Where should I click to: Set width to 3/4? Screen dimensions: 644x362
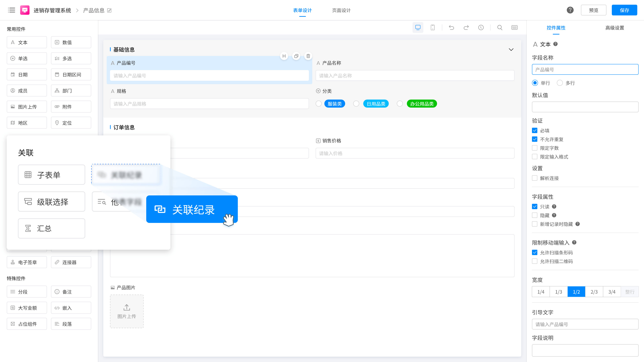(612, 292)
